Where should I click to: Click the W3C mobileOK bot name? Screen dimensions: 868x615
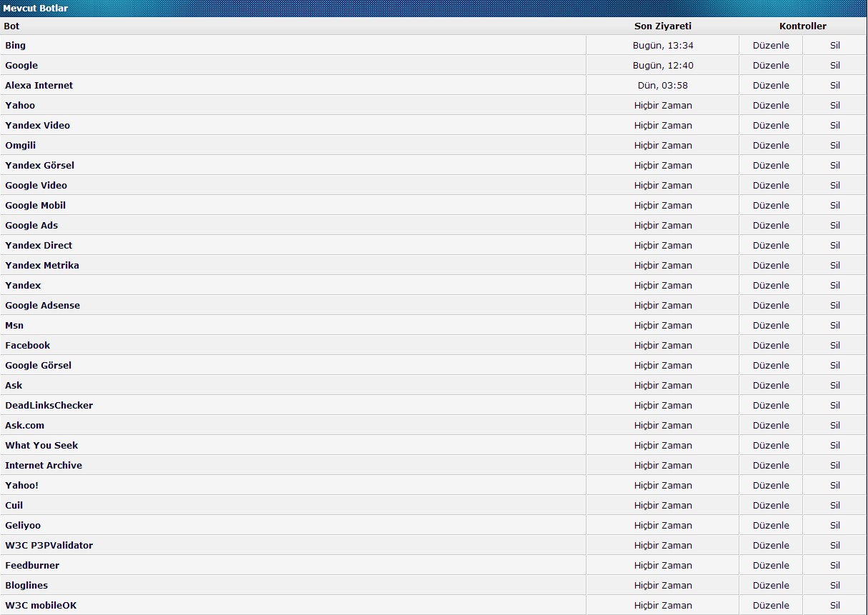coord(41,605)
